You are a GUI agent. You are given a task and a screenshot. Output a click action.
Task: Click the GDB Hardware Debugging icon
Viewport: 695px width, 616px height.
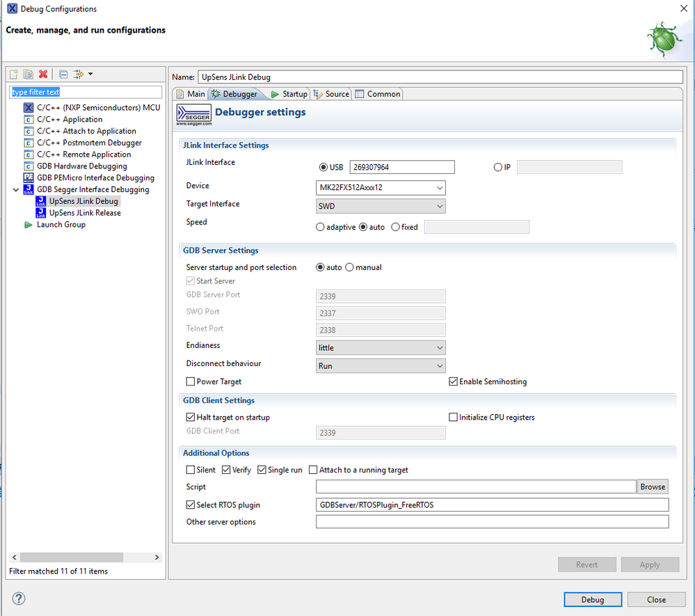coord(29,166)
